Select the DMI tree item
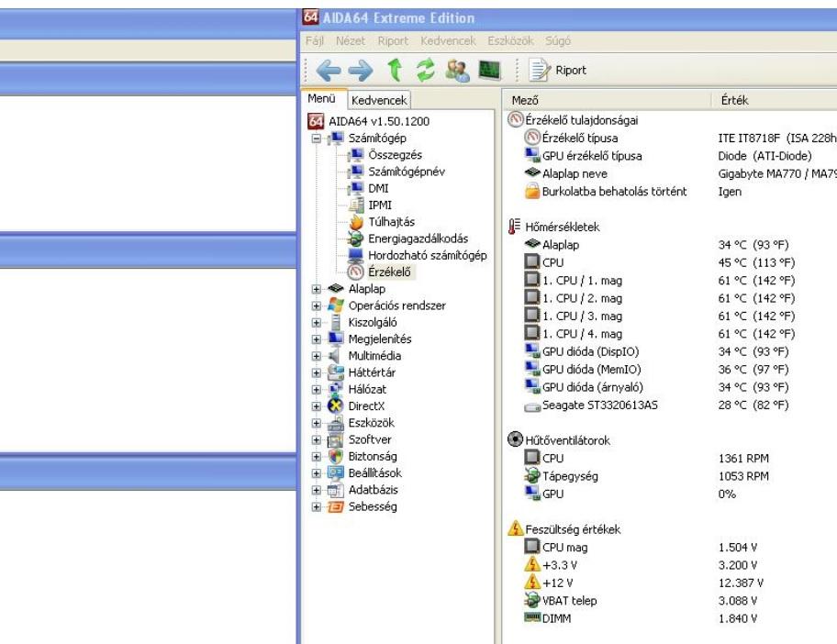 pos(378,188)
